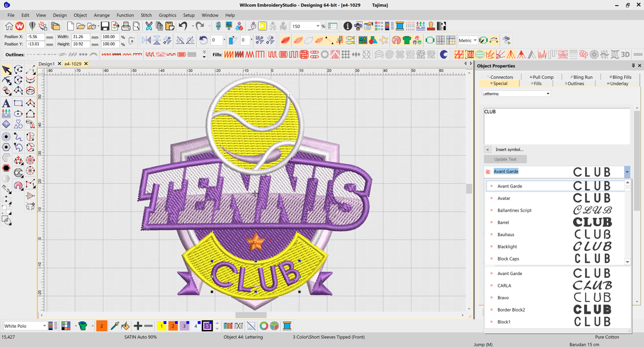Image resolution: width=644 pixels, height=347 pixels.
Task: Click the Insert symbol button
Action: pyautogui.click(x=509, y=150)
